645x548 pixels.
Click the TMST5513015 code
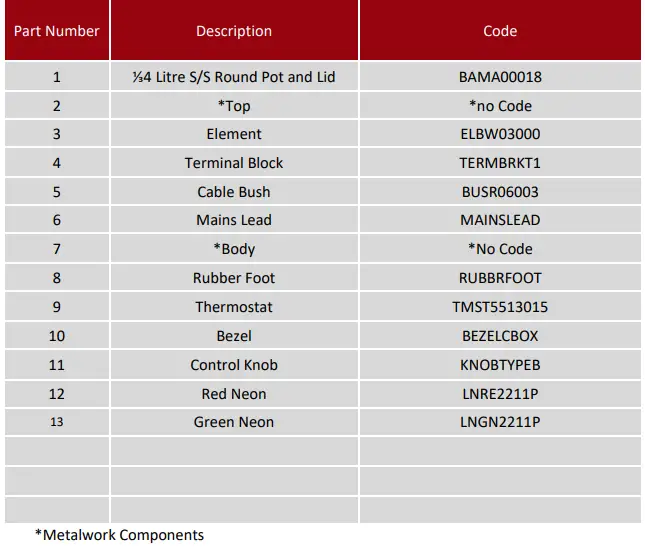pos(500,307)
